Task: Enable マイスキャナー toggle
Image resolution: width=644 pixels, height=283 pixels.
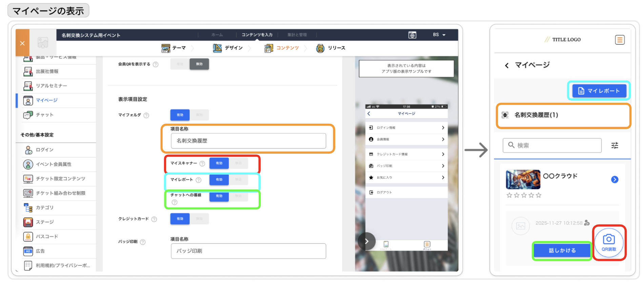Action: tap(219, 163)
